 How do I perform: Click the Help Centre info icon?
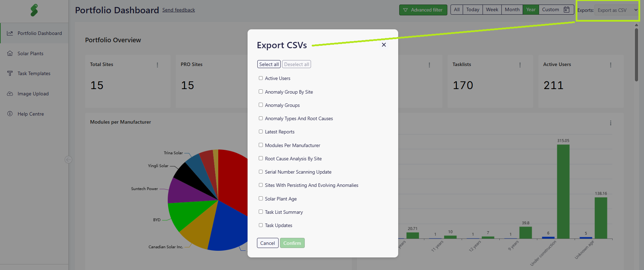(10, 114)
